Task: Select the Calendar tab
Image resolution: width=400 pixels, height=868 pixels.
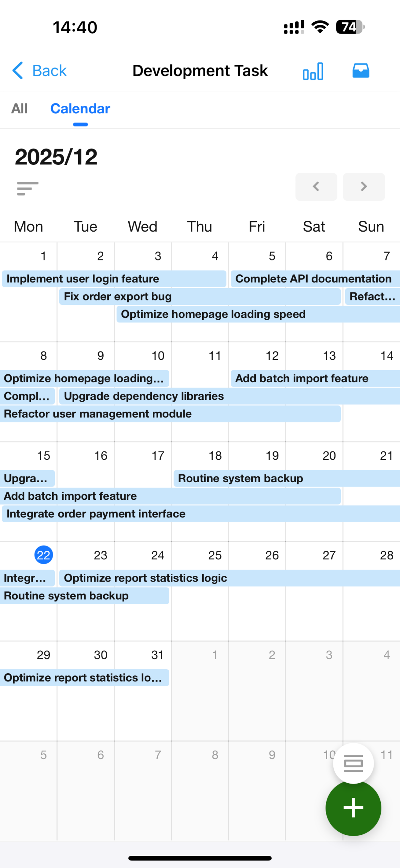Action: coord(80,109)
